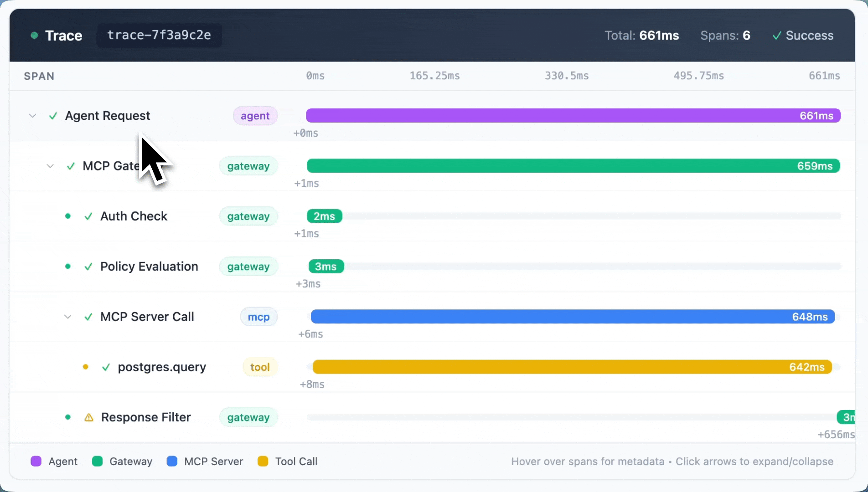The image size is (868, 492).
Task: Click the checkmark icon beside postgres.query
Action: click(x=106, y=367)
